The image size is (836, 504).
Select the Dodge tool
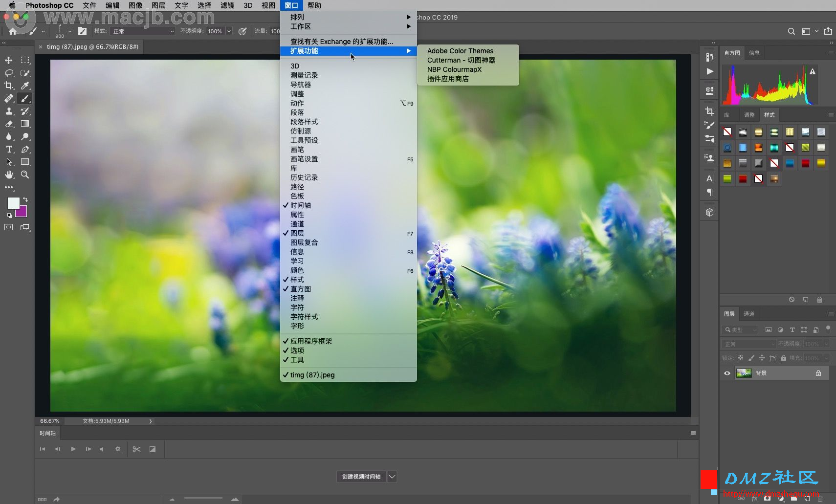(25, 136)
